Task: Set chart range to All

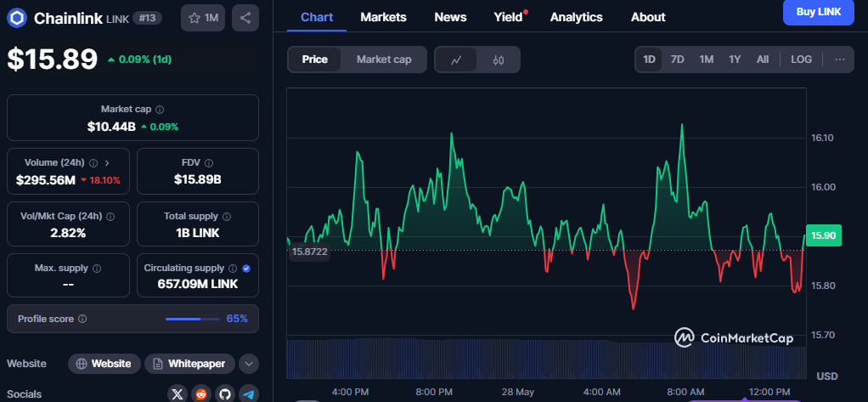Action: pyautogui.click(x=763, y=59)
